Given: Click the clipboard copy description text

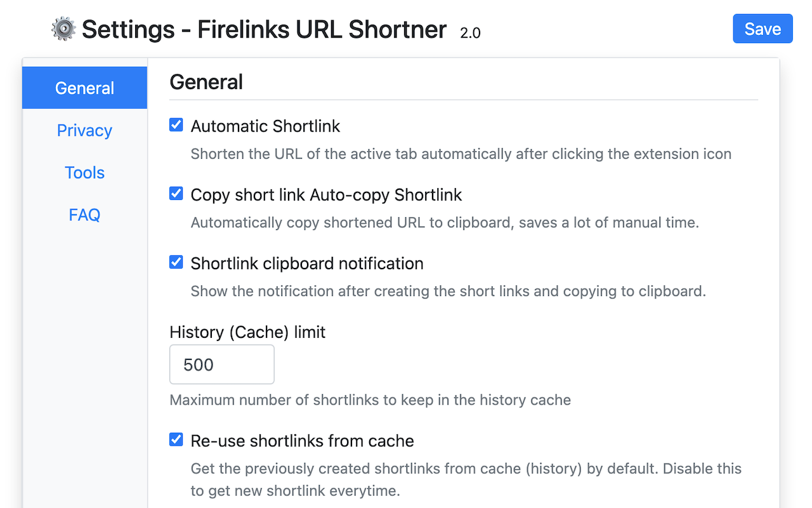Looking at the screenshot, I should tap(445, 222).
